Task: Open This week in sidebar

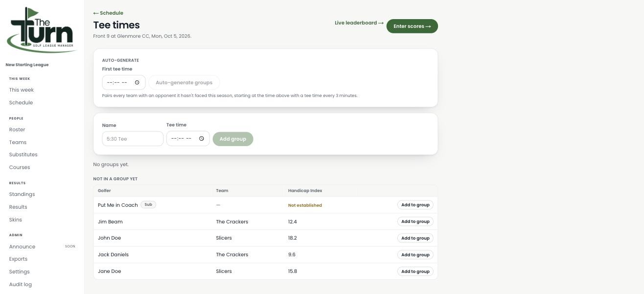Action: (x=22, y=90)
